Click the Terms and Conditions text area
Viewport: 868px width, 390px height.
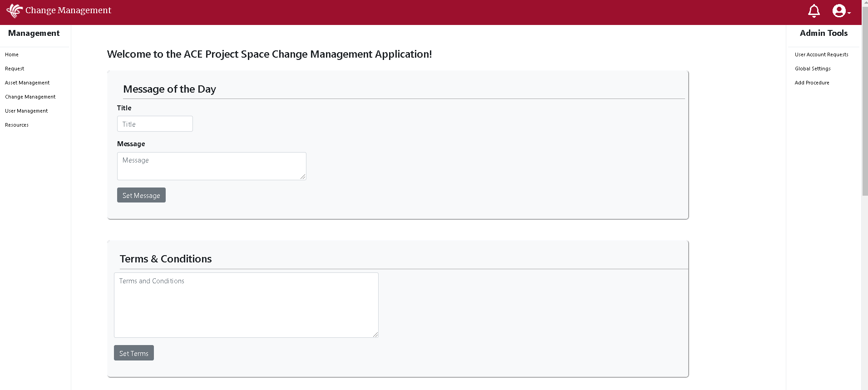(246, 305)
